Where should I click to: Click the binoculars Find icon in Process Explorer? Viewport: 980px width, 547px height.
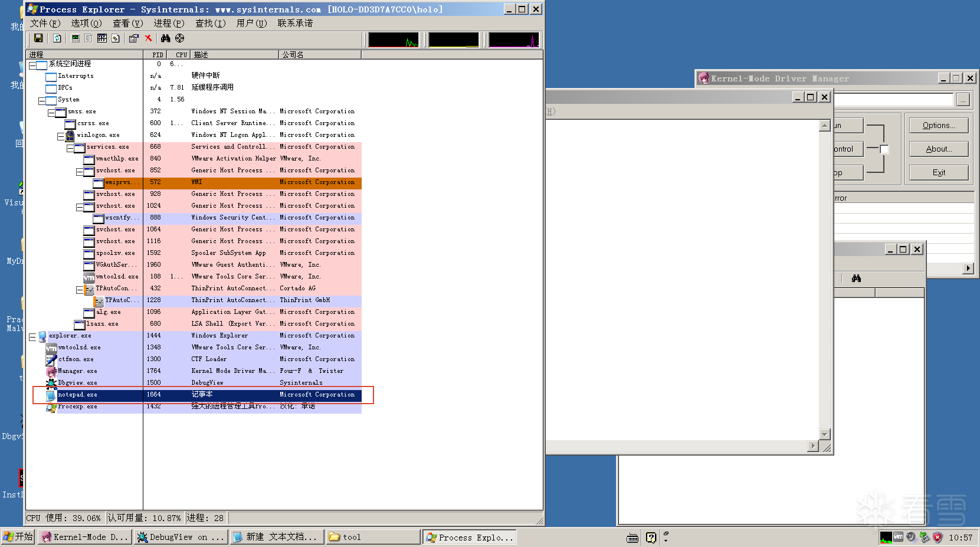166,38
